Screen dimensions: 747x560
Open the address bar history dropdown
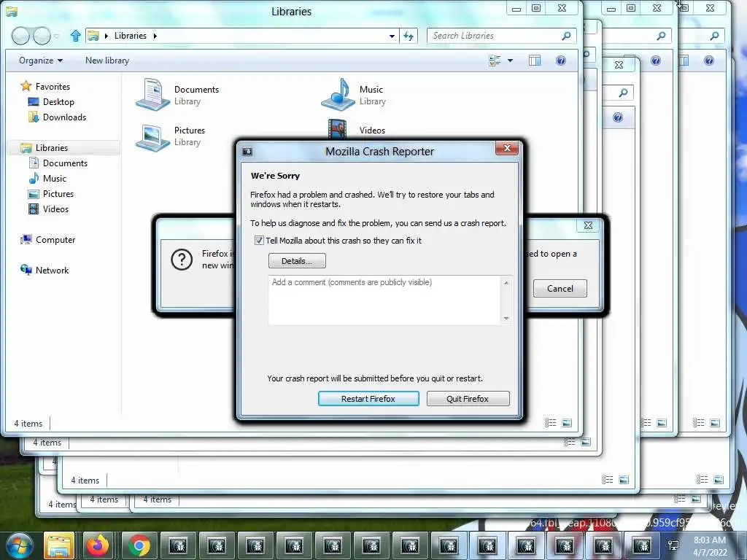(392, 36)
